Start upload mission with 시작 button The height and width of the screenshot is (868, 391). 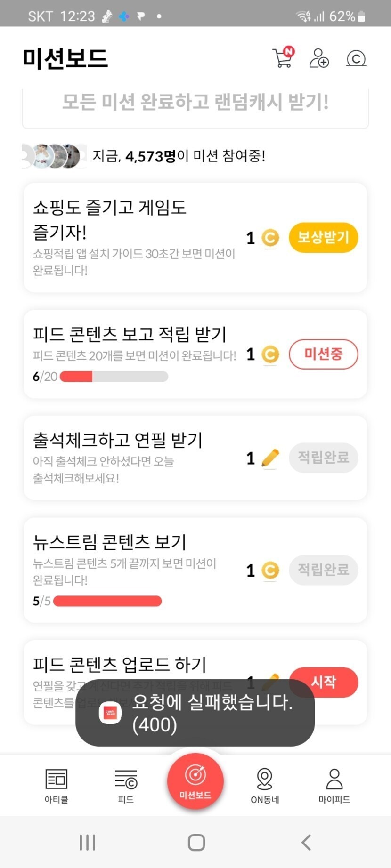coord(323,682)
